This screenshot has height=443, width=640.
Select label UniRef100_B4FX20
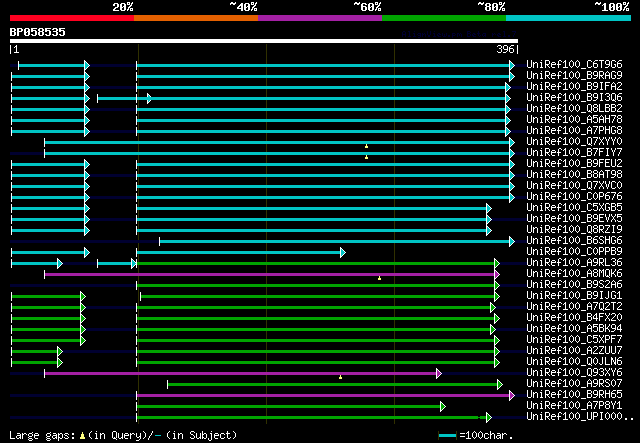click(574, 318)
